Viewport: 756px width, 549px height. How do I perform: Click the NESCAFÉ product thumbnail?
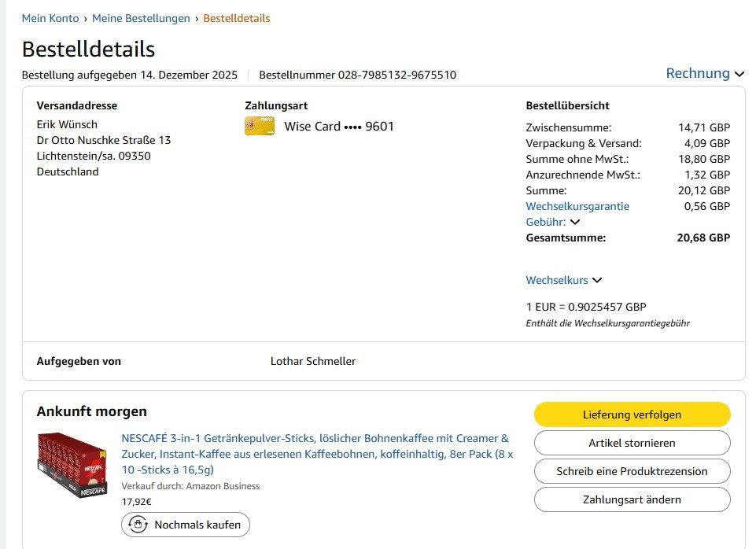(72, 465)
